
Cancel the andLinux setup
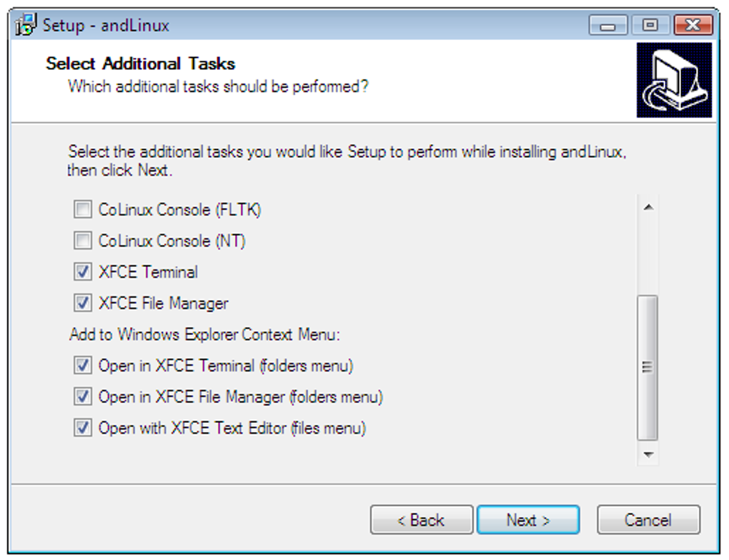point(648,520)
